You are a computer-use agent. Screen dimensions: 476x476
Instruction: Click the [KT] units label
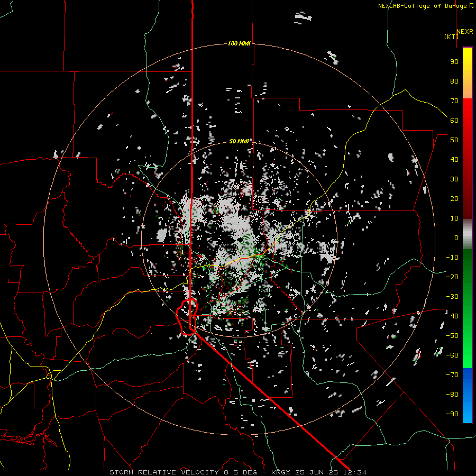point(452,36)
